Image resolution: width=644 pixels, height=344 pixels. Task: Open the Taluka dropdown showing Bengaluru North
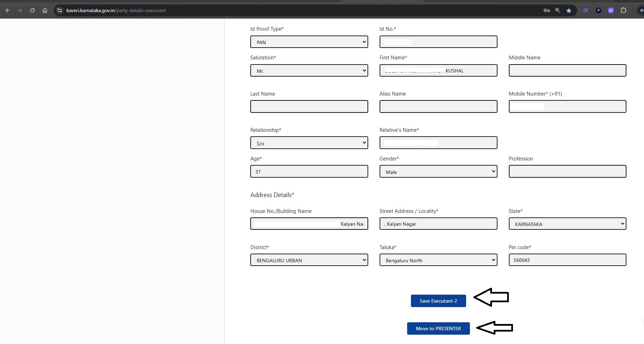438,260
